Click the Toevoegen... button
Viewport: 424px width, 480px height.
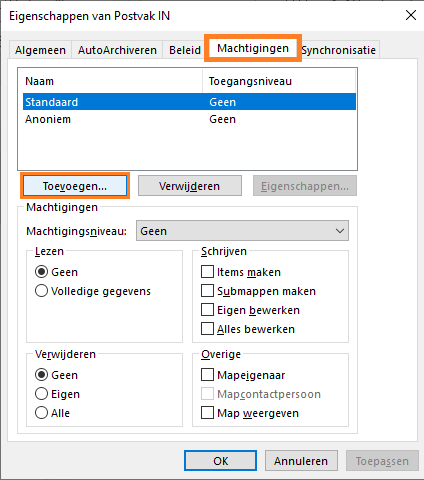(x=75, y=186)
